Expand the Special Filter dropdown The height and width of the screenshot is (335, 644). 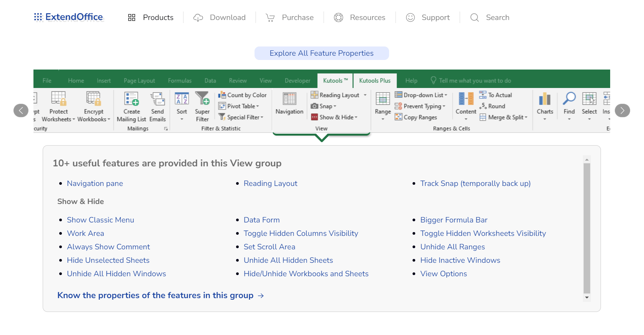[x=262, y=118]
